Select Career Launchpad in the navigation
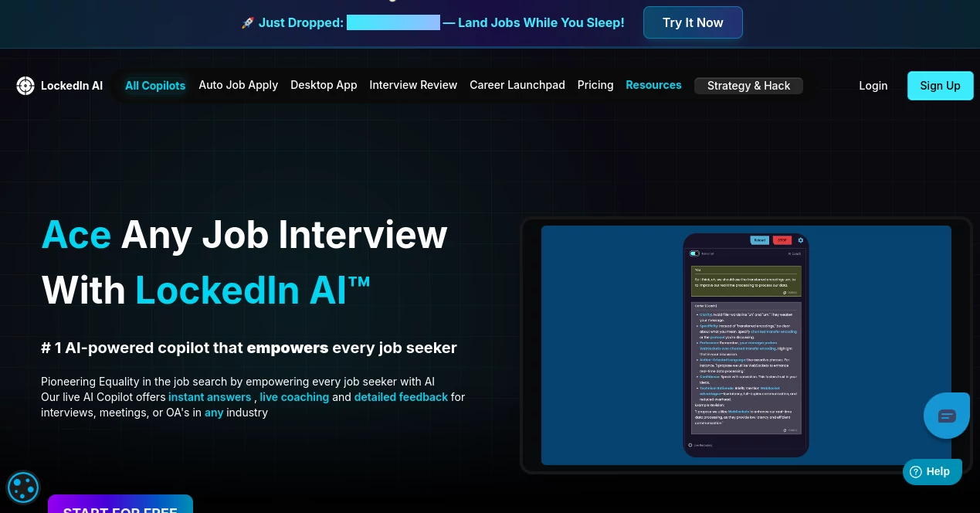 pyautogui.click(x=517, y=85)
